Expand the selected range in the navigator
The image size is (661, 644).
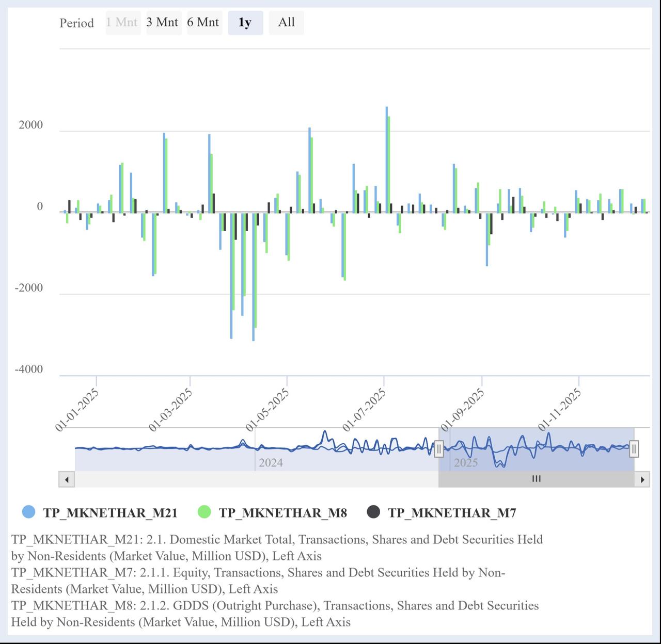pyautogui.click(x=537, y=449)
